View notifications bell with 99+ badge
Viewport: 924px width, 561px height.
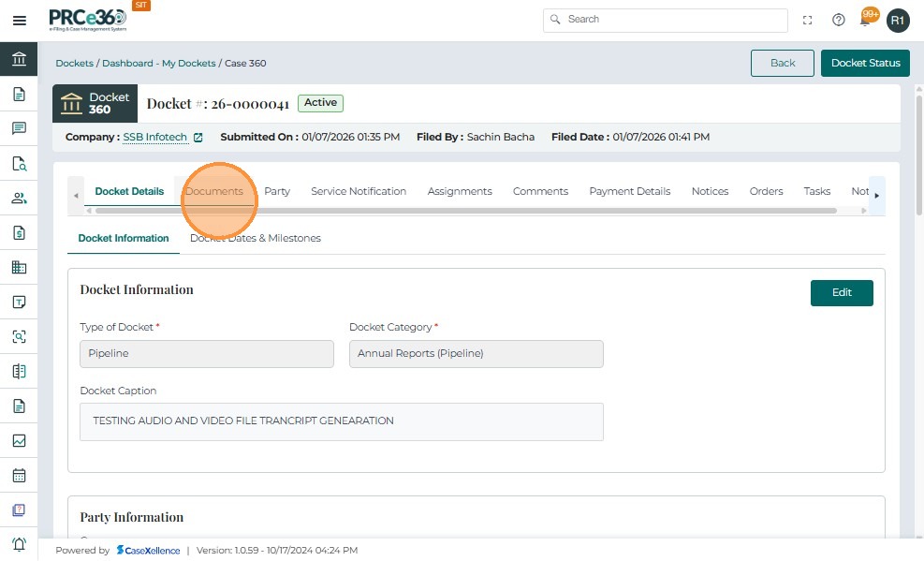(867, 19)
